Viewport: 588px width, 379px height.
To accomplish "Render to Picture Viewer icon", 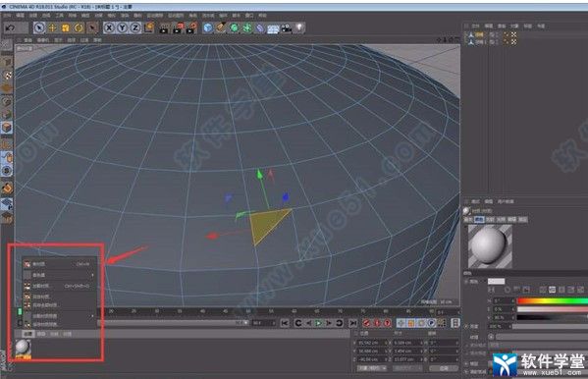I will (x=178, y=27).
